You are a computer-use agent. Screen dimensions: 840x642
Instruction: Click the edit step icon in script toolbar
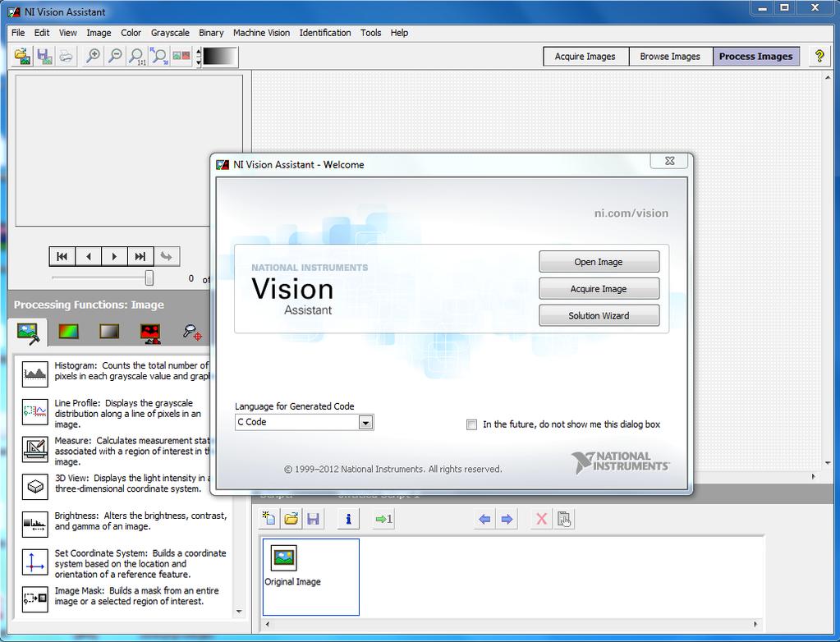tap(564, 518)
